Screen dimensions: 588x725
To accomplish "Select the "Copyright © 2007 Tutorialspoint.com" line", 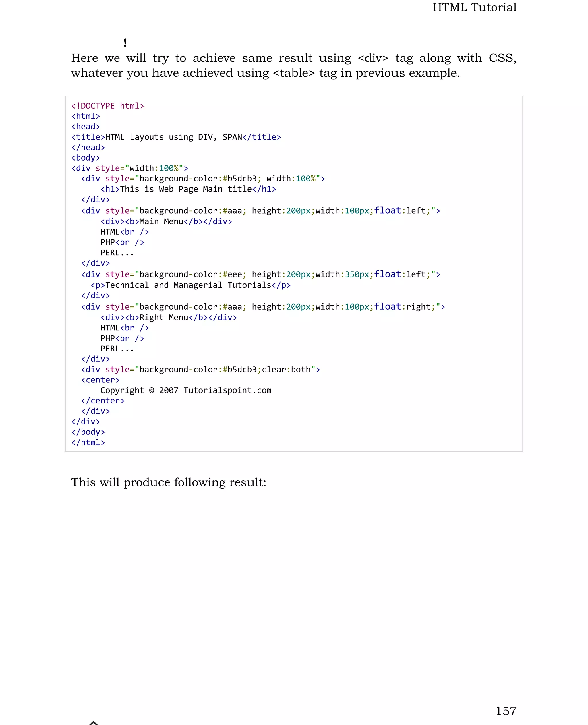I will pyautogui.click(x=186, y=390).
